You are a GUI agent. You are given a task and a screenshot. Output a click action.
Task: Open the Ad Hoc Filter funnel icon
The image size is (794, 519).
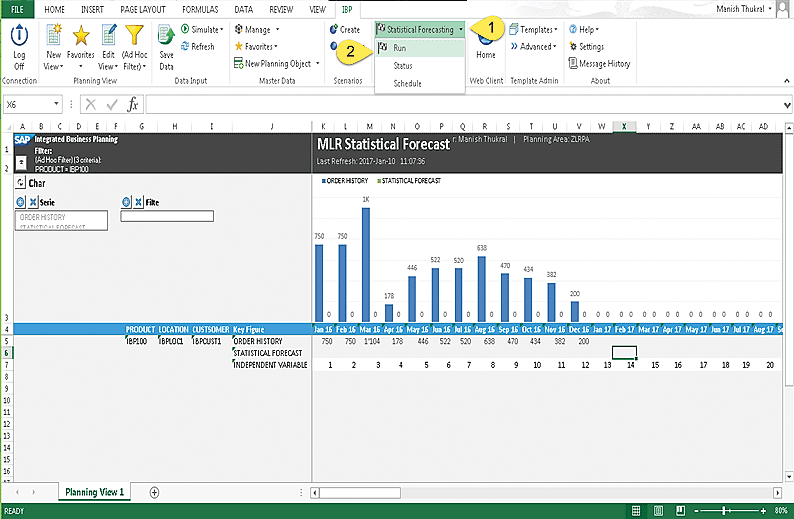[134, 35]
